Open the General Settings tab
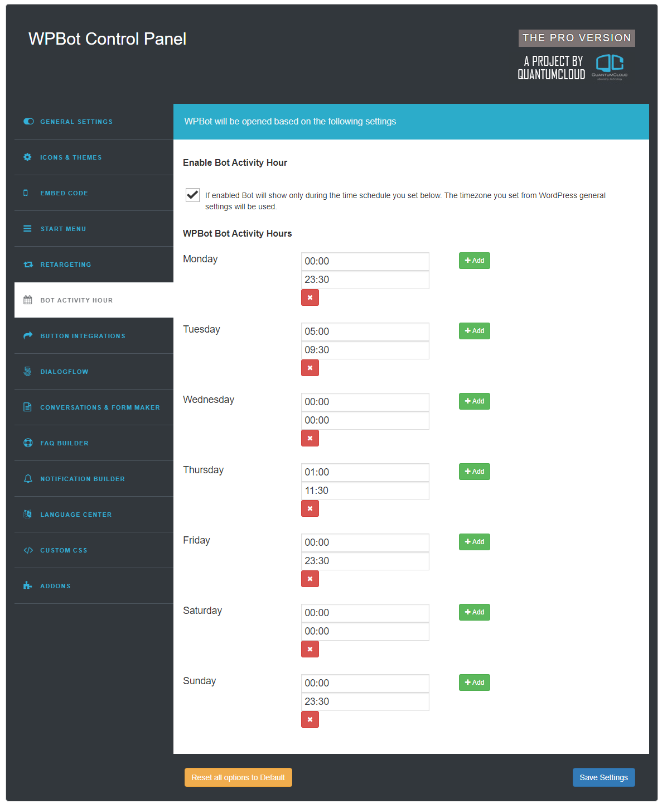This screenshot has width=672, height=807. [94, 121]
